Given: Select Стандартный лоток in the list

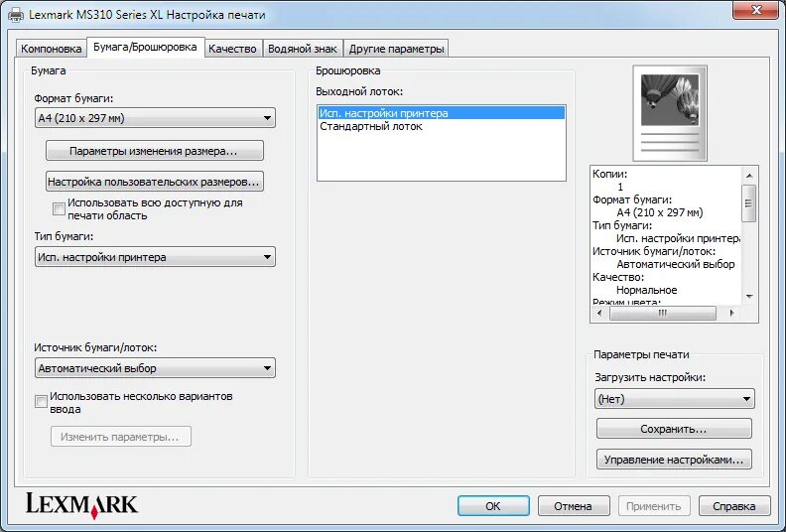Looking at the screenshot, I should click(x=441, y=126).
